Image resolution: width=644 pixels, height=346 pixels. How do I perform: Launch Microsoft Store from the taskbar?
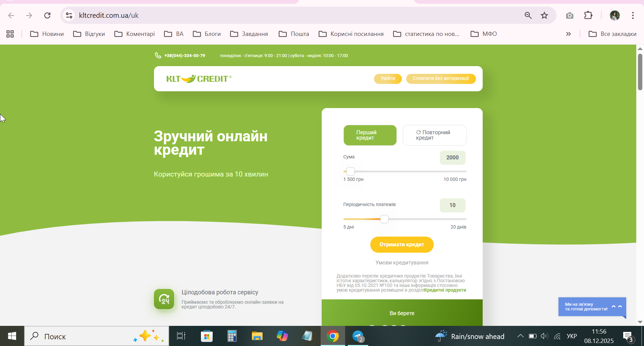(207, 336)
